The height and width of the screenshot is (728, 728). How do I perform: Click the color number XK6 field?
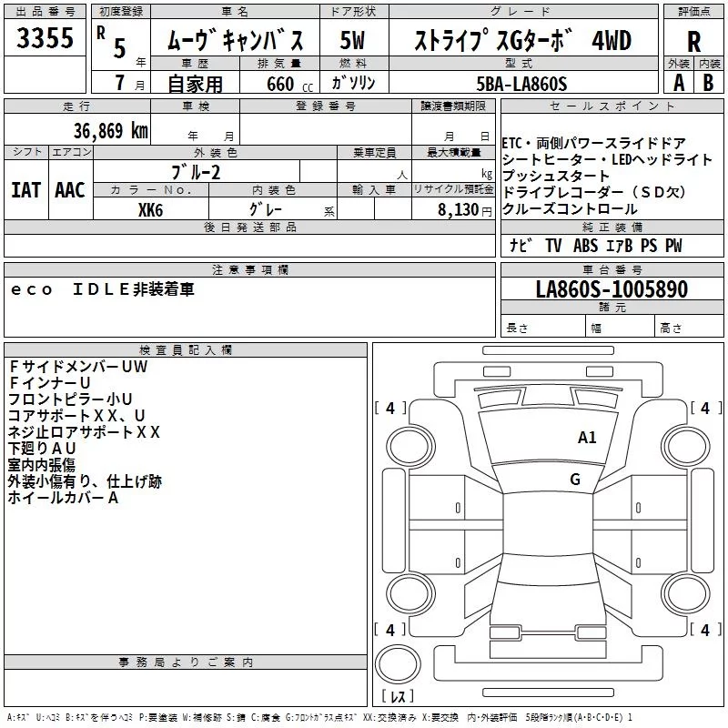pos(150,209)
